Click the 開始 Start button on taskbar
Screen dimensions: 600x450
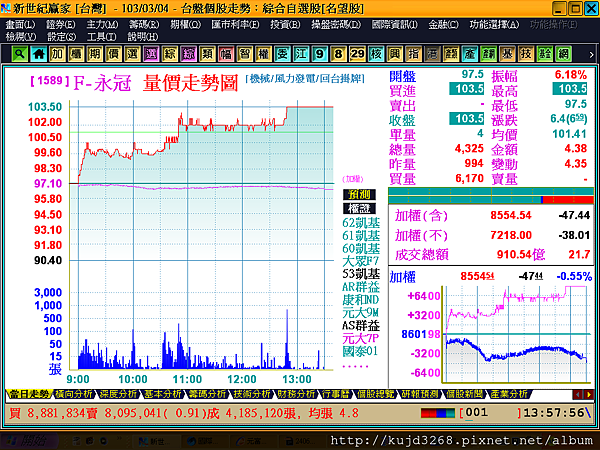tap(30, 441)
